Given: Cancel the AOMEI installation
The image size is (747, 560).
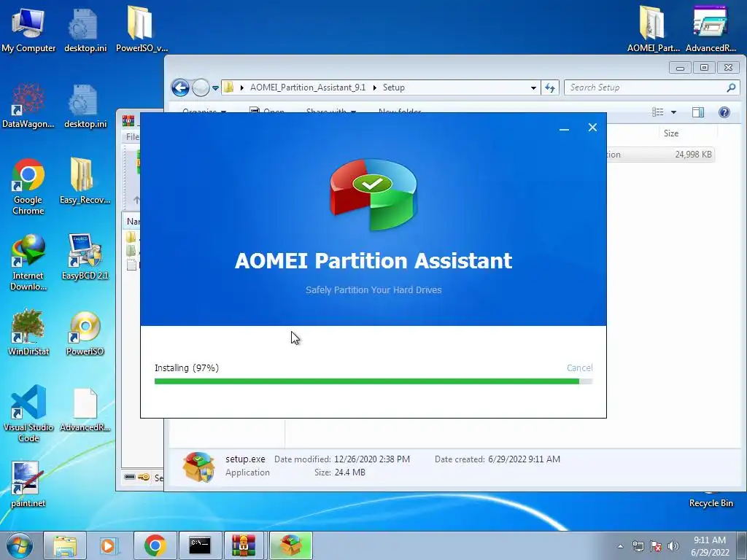Looking at the screenshot, I should click(579, 367).
